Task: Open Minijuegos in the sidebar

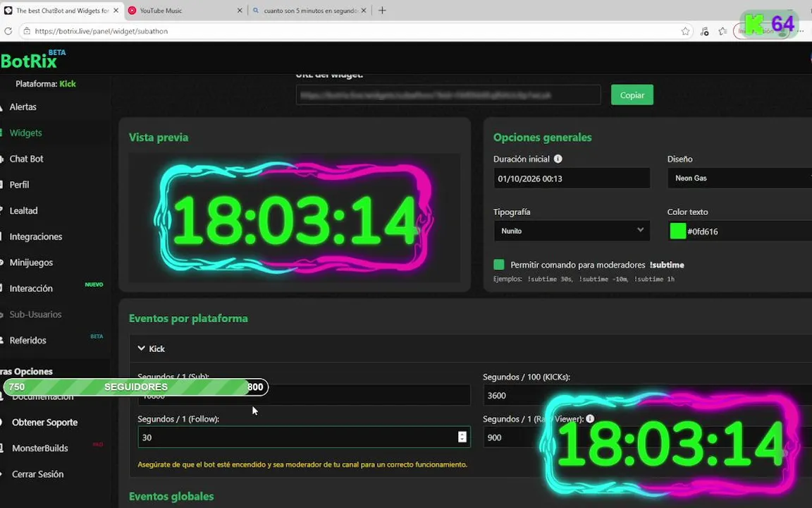Action: click(31, 262)
